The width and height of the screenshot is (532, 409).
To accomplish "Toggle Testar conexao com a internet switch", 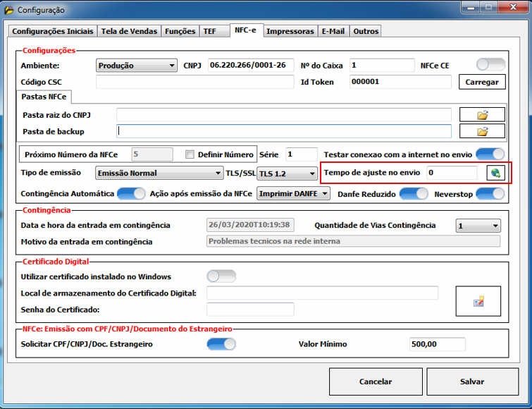I will [x=490, y=154].
